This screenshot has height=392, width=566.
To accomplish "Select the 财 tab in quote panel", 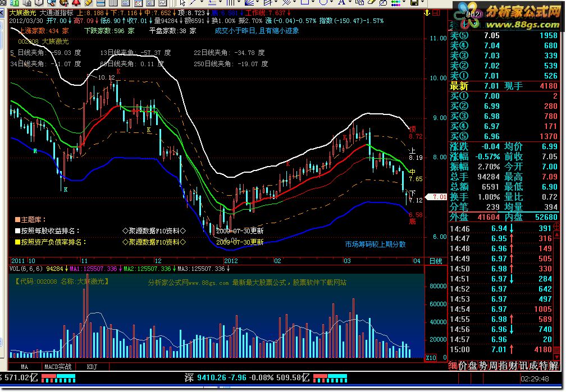I will [x=513, y=366].
